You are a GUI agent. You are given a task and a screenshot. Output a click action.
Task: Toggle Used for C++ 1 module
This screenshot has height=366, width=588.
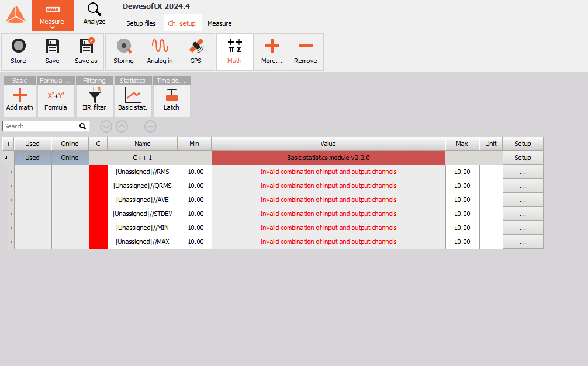(33, 158)
